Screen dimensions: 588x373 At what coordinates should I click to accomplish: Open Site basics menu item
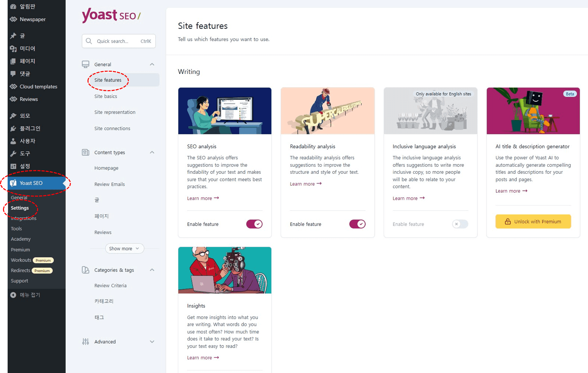tap(106, 96)
